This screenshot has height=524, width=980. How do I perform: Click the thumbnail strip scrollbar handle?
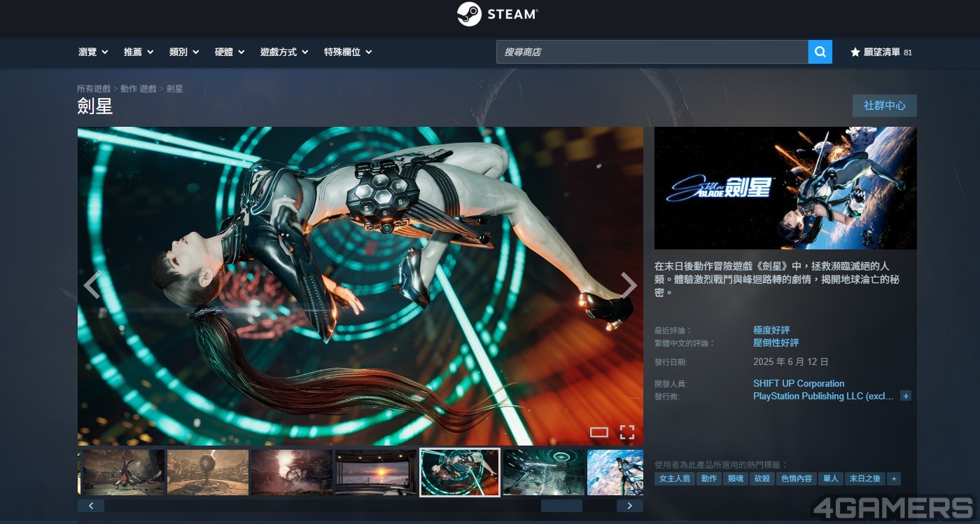(x=561, y=506)
